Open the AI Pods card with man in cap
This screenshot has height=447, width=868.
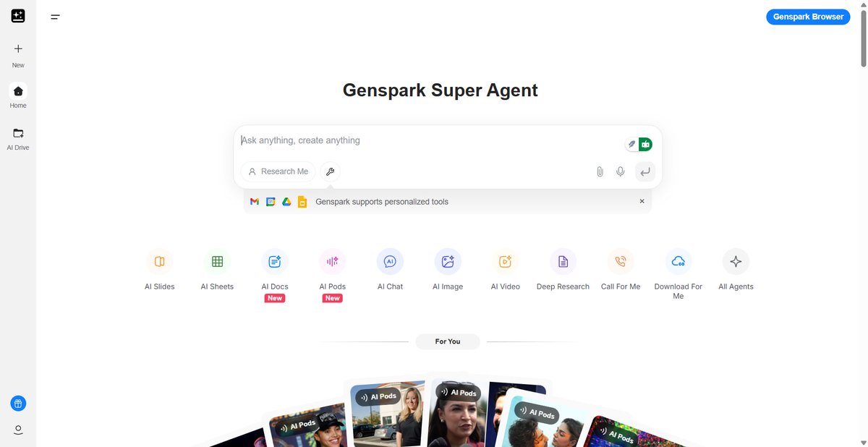point(310,427)
